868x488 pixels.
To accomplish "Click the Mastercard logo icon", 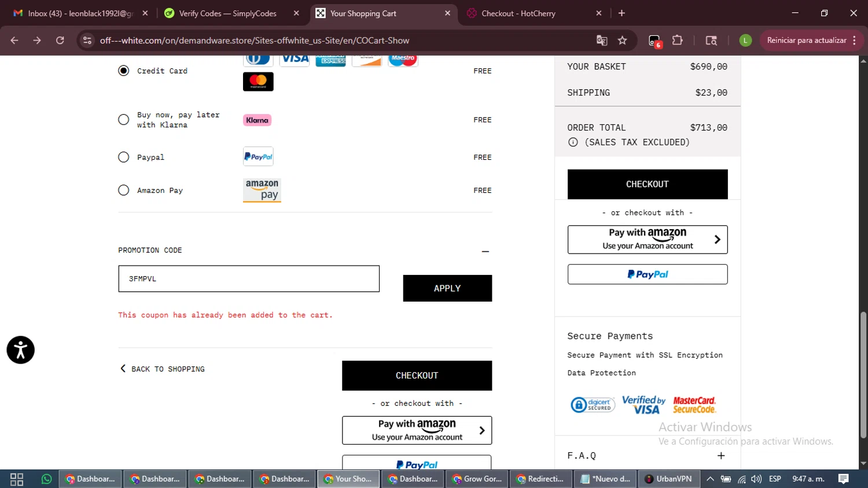I will point(258,82).
